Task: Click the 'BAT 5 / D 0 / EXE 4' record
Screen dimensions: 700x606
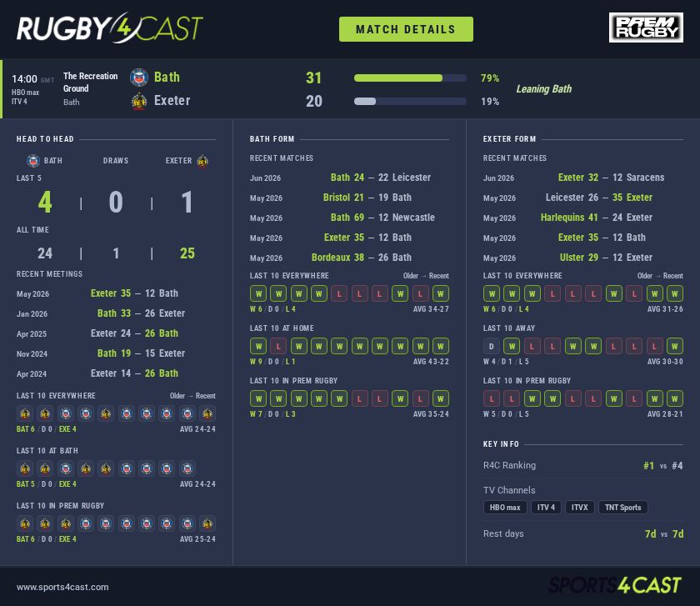Action: pos(47,484)
